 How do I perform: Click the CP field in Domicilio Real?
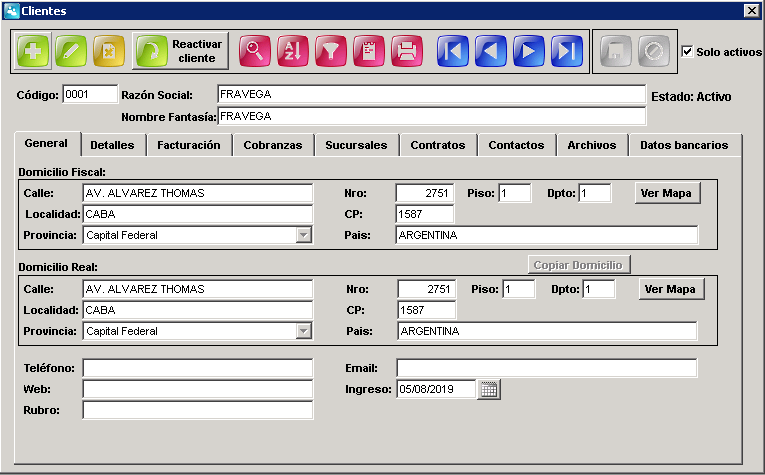point(427,310)
